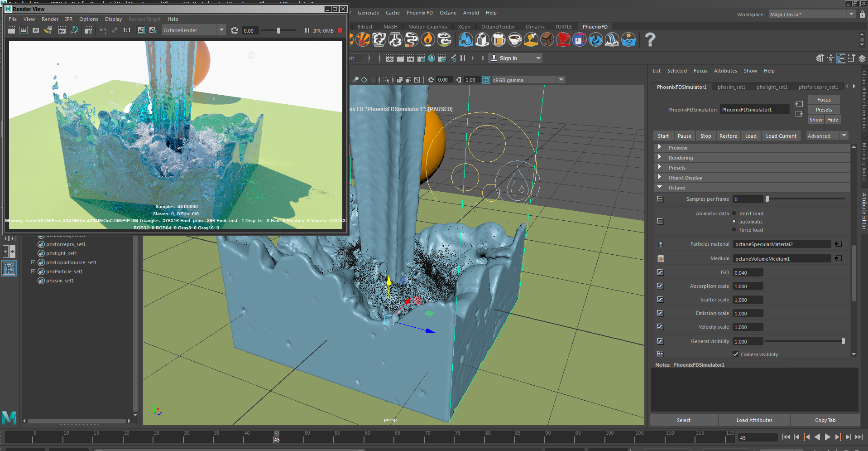Click the RGB channels display icon
This screenshot has height=451, width=868.
(102, 30)
